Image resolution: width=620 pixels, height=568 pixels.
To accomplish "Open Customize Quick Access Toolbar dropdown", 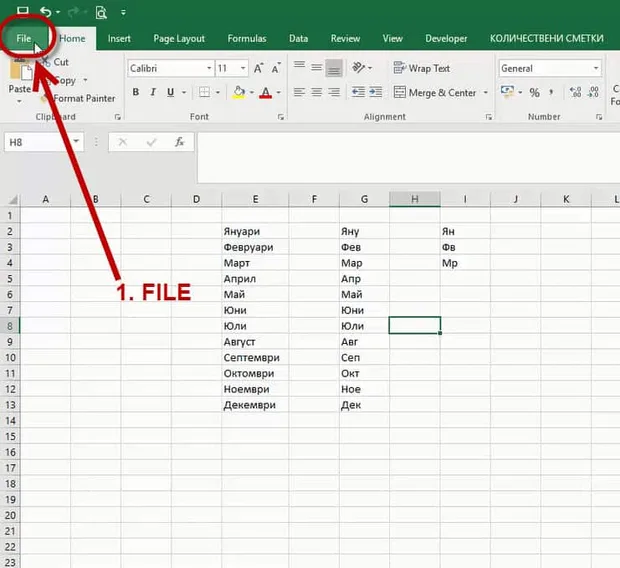I will pos(123,13).
